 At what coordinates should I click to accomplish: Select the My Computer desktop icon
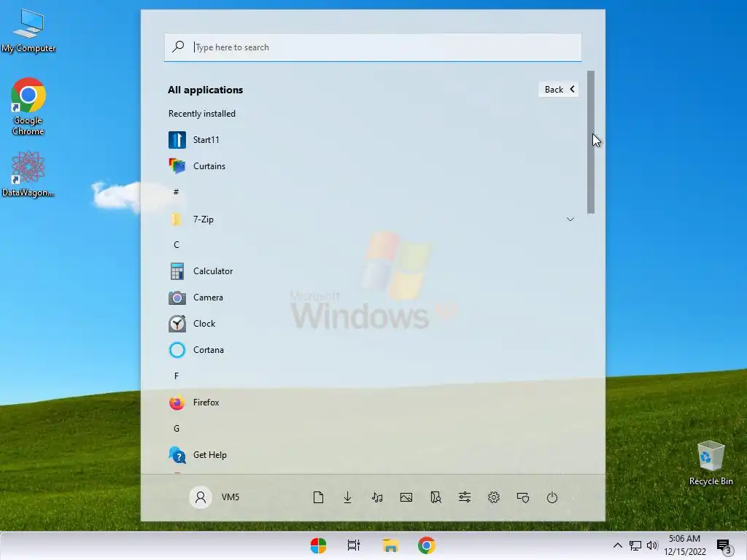(28, 31)
